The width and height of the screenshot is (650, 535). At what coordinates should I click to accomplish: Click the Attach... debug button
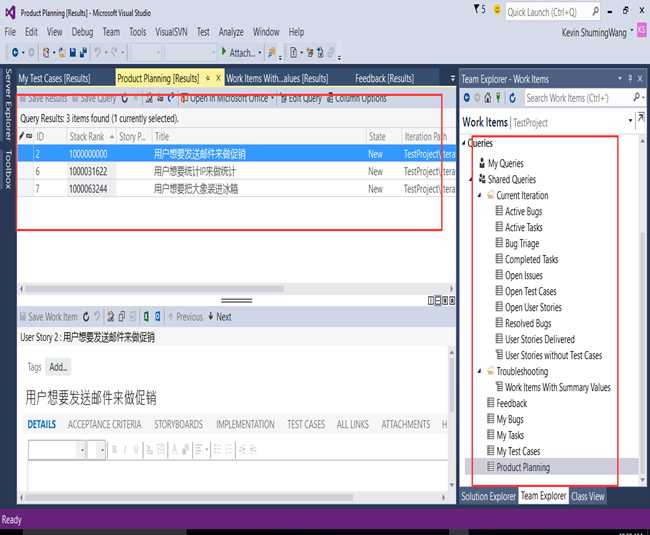(x=238, y=53)
